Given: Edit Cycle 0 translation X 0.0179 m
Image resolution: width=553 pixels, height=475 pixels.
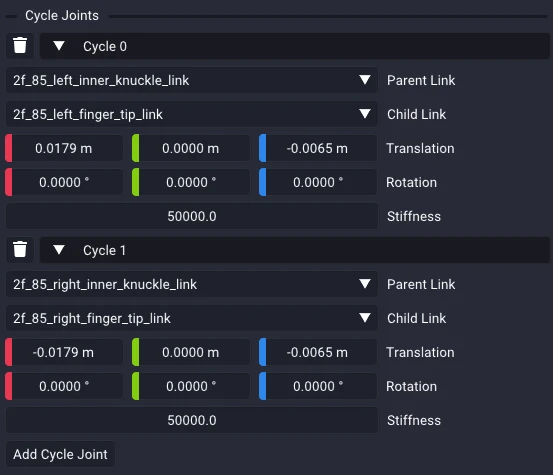Looking at the screenshot, I should click(x=64, y=148).
